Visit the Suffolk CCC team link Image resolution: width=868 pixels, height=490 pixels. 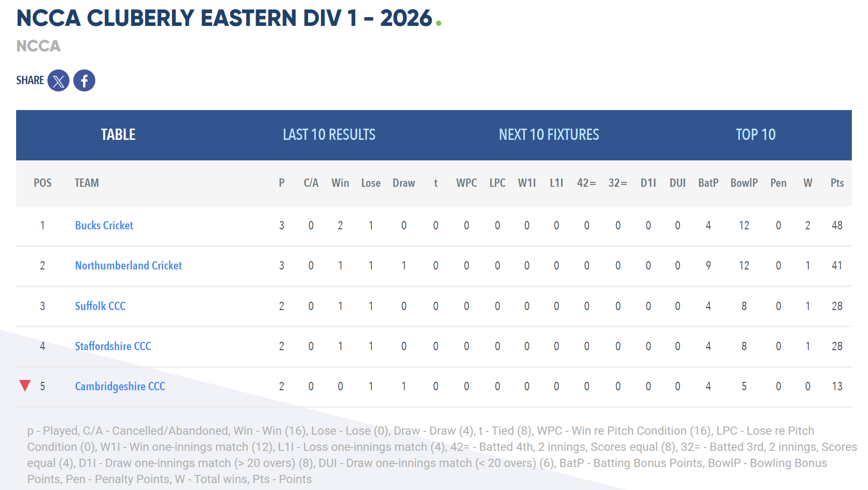(x=100, y=306)
